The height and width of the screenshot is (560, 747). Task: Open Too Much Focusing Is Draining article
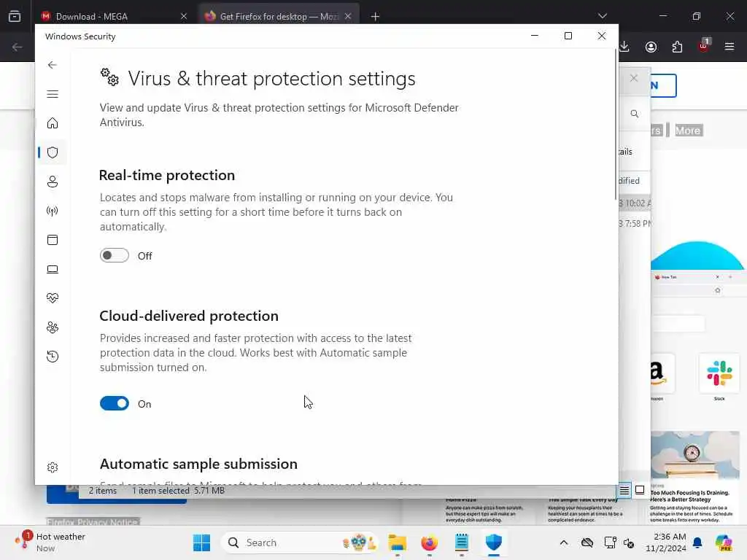(695, 477)
